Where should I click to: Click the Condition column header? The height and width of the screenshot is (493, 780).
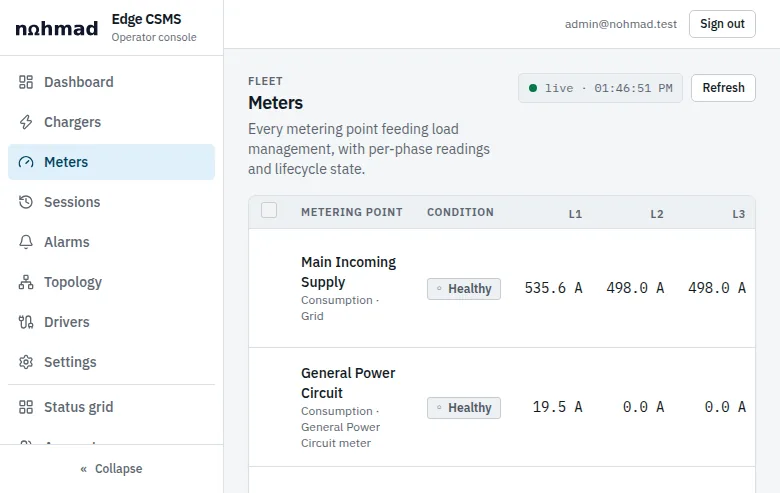[460, 212]
